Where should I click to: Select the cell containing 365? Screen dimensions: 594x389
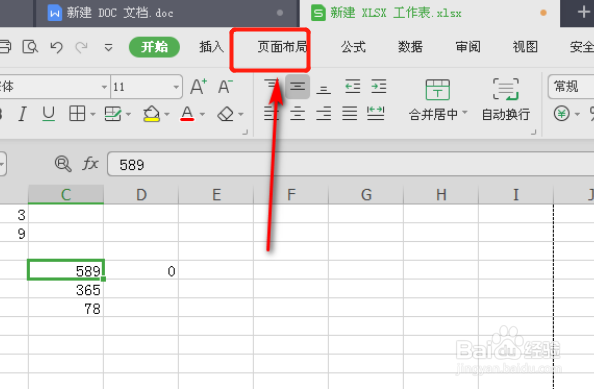[x=66, y=289]
